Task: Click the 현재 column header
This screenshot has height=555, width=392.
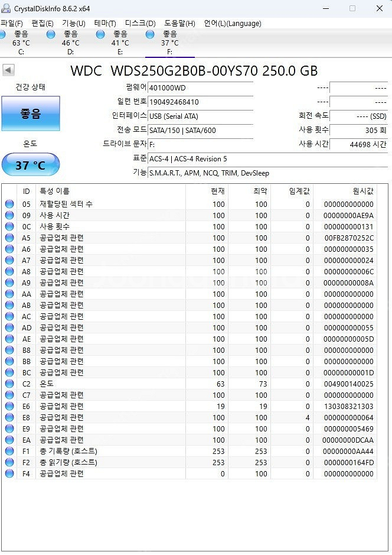Action: click(x=207, y=191)
